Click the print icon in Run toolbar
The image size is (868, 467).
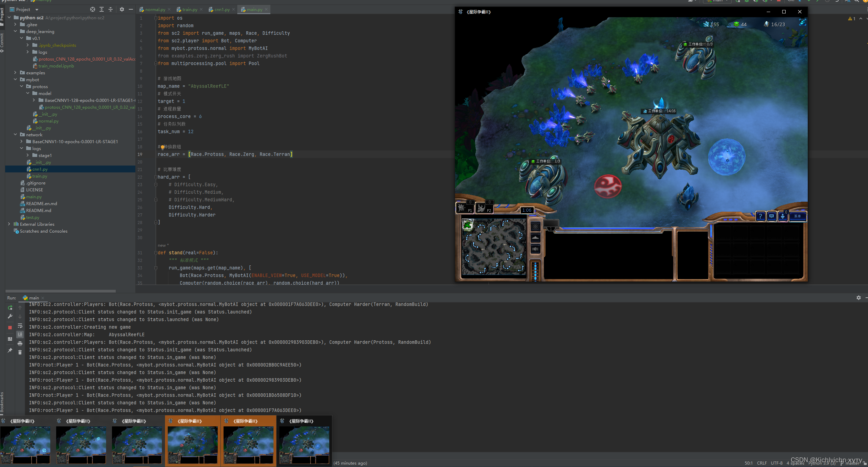tap(20, 343)
